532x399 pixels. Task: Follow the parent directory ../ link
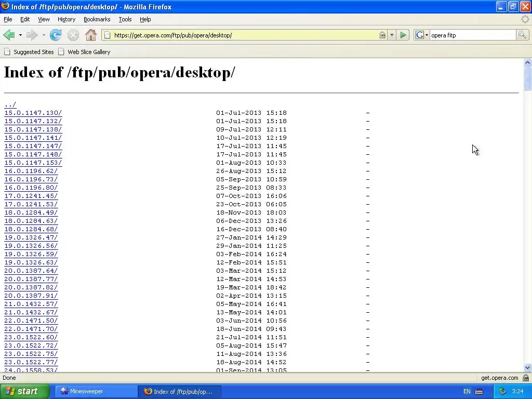click(x=10, y=104)
